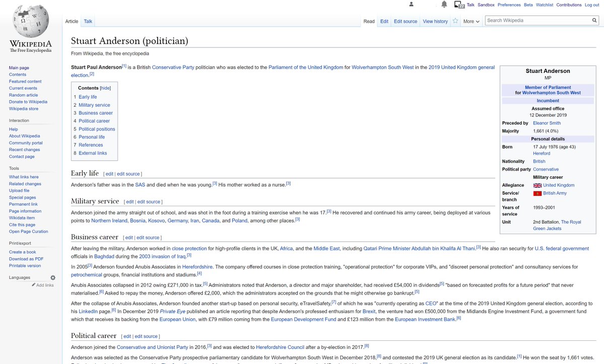
Task: Click the British Army flag icon
Action: click(537, 193)
